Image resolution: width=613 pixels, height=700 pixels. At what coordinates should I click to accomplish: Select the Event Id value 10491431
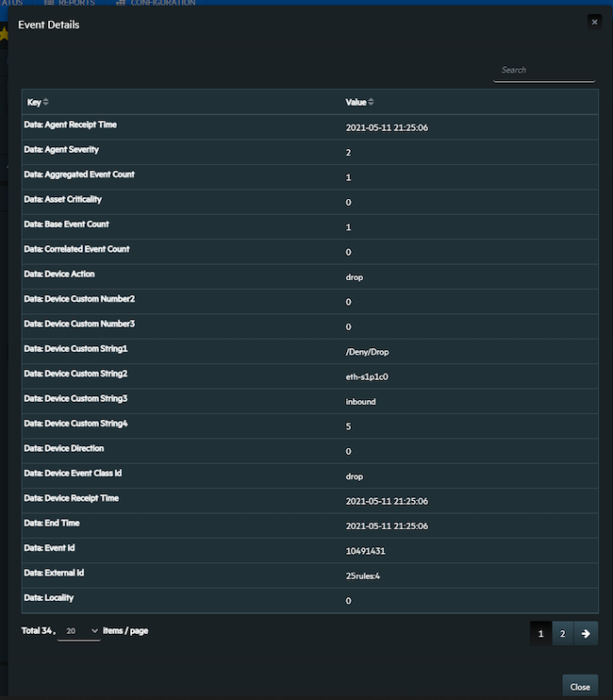(x=365, y=551)
